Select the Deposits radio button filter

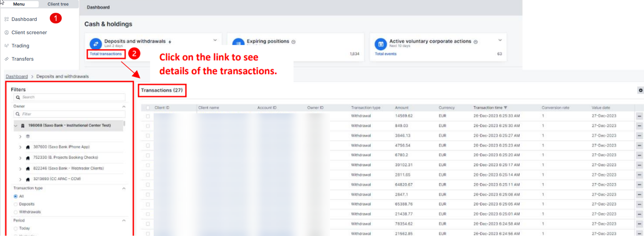[15, 204]
